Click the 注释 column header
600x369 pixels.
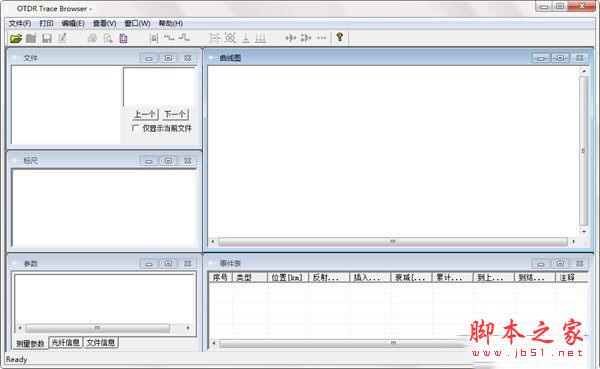click(571, 278)
